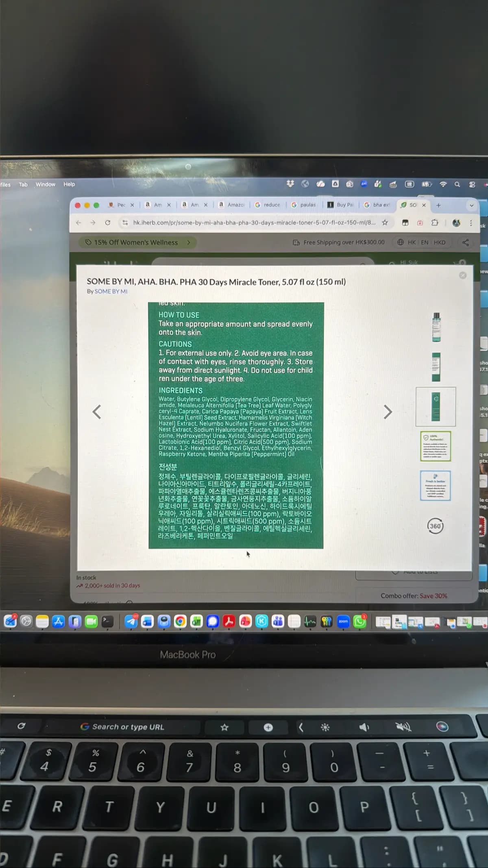The image size is (488, 868).
Task: Launch Zoom from the Dock
Action: [x=343, y=621]
